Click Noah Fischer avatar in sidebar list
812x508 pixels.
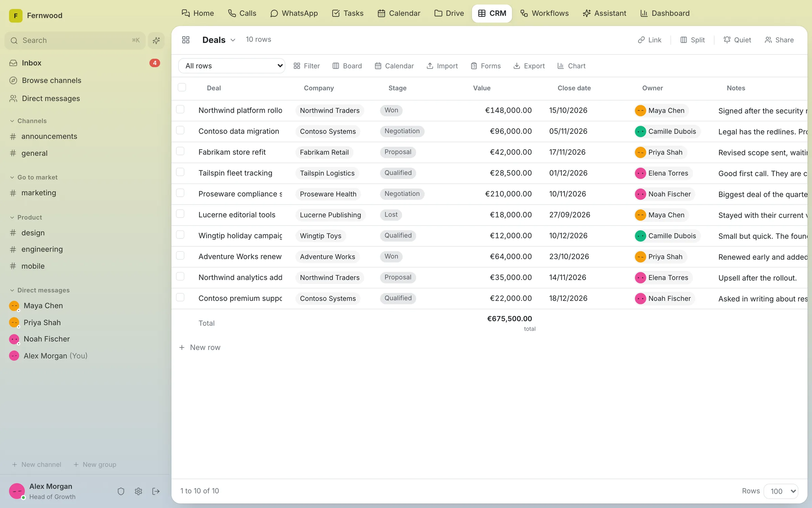[14, 339]
